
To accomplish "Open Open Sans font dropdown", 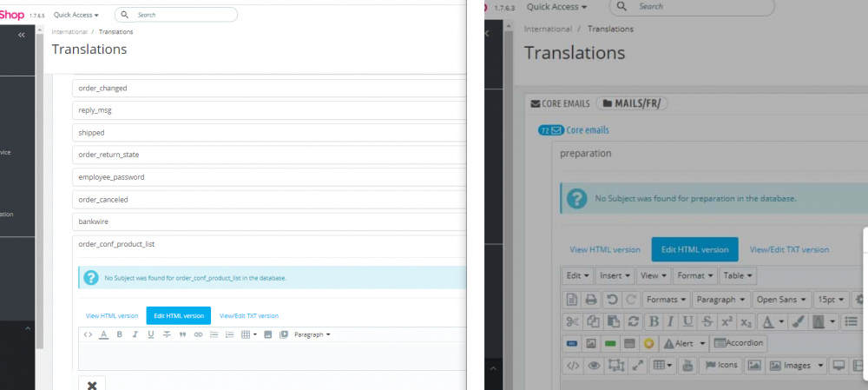I will pyautogui.click(x=782, y=300).
